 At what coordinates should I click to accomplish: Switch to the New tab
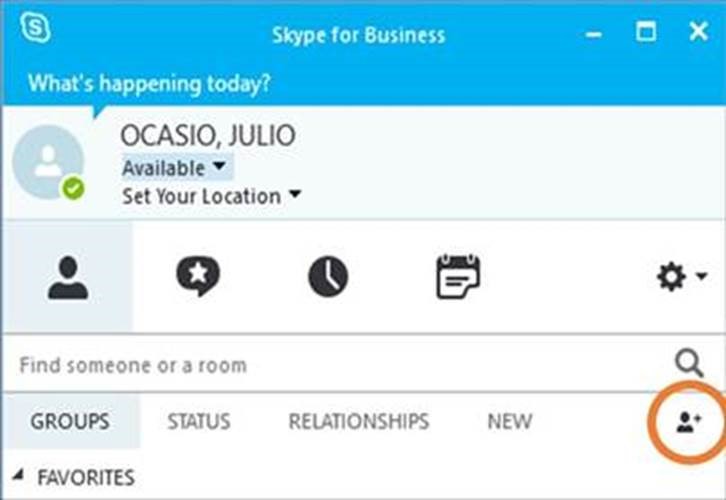coord(509,421)
